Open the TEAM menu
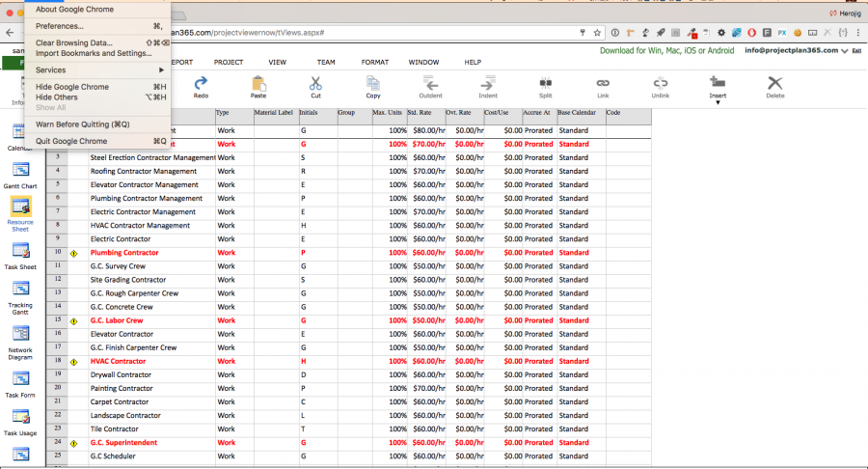This screenshot has width=868, height=469. [326, 62]
